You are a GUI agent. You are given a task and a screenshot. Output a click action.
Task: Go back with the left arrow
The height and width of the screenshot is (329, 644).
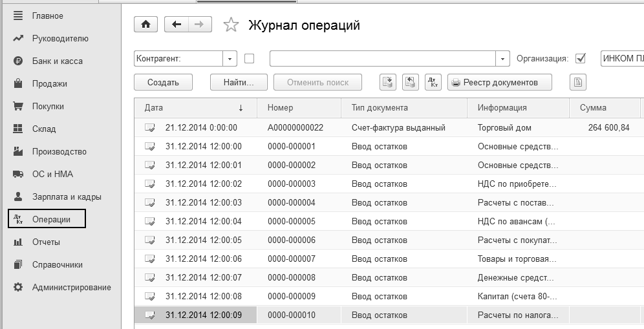[x=177, y=25]
